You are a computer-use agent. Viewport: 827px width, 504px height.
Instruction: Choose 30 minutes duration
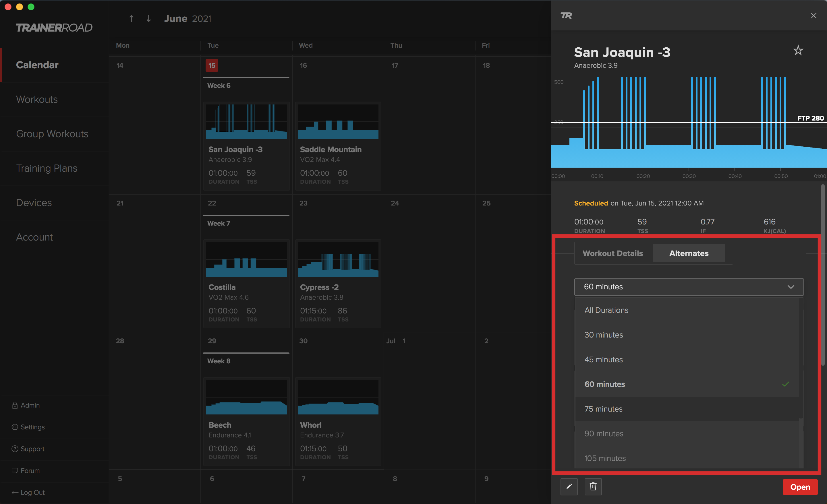tap(687, 335)
